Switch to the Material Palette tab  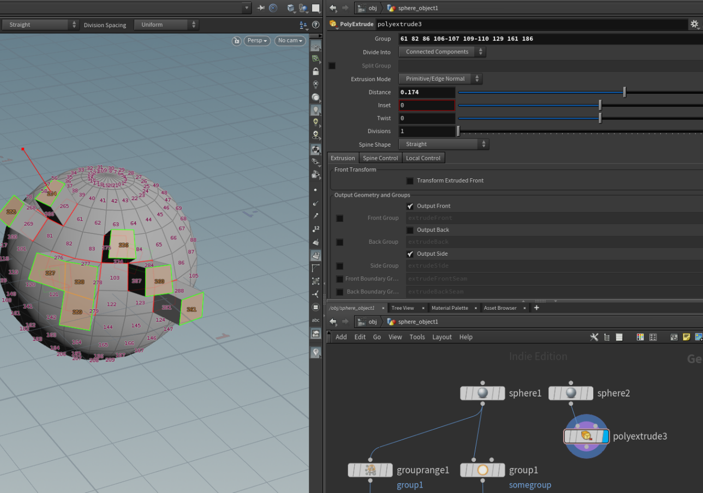449,308
